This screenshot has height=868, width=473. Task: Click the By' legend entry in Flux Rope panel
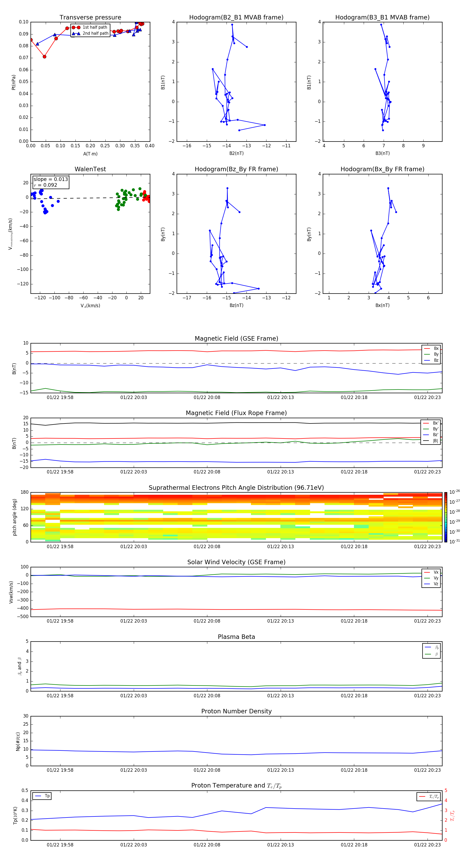click(x=431, y=429)
